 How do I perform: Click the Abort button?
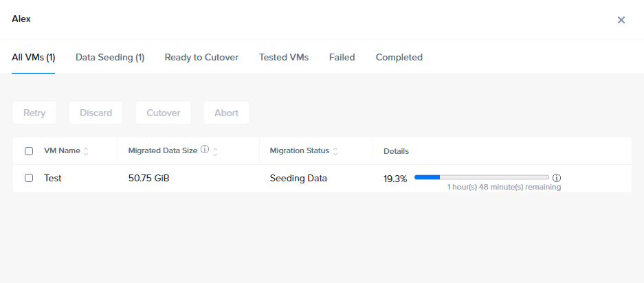(x=226, y=113)
